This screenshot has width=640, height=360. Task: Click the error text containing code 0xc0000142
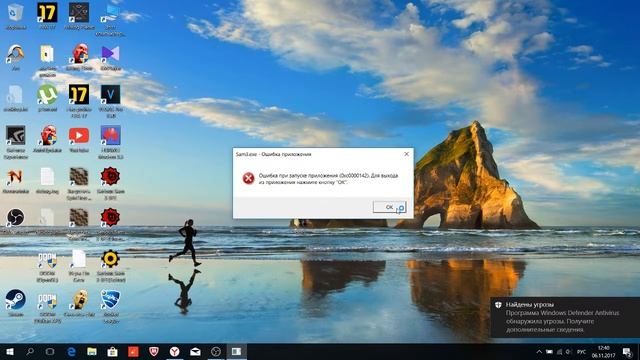328,179
